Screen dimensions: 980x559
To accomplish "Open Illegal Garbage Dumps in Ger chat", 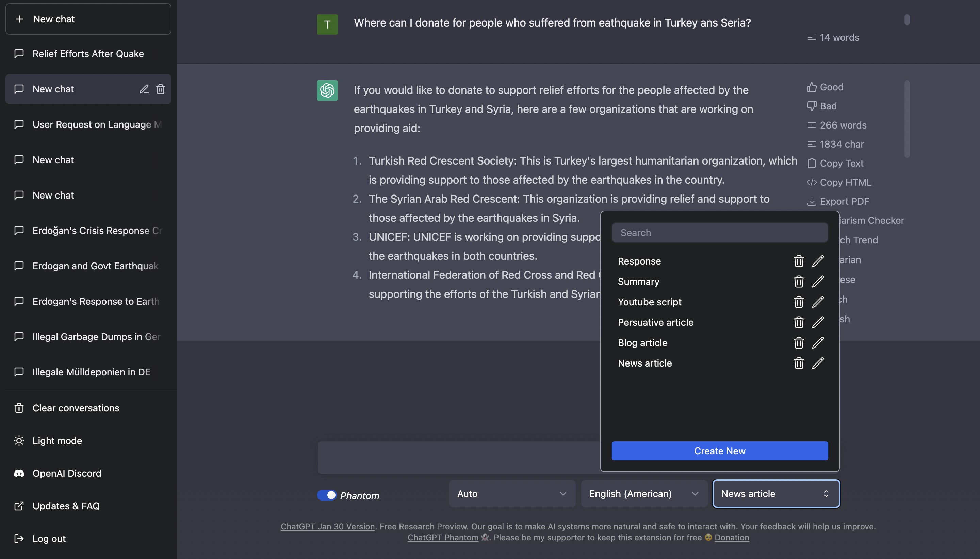I will click(x=88, y=336).
